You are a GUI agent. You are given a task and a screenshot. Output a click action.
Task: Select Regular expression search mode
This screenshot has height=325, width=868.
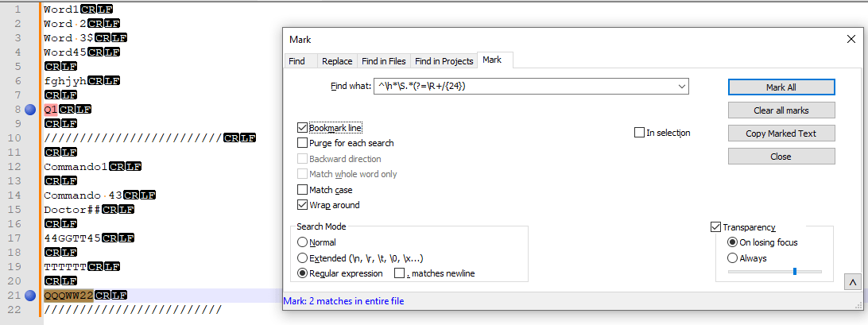pyautogui.click(x=302, y=273)
